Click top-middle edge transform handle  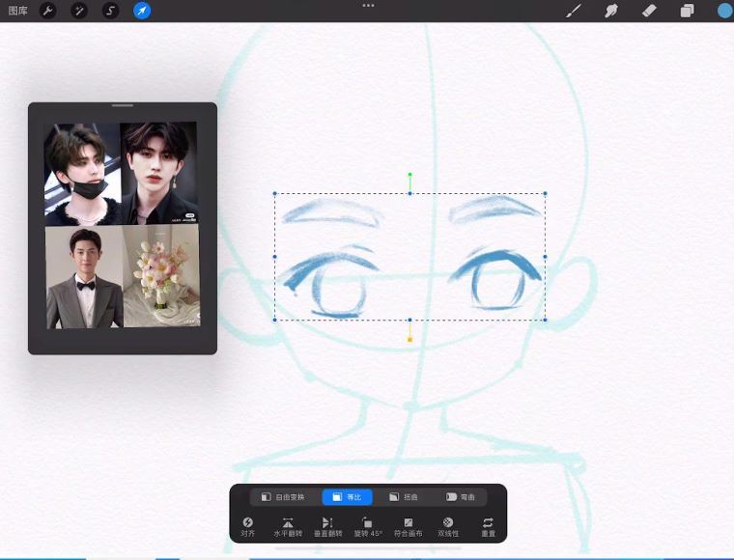[410, 193]
